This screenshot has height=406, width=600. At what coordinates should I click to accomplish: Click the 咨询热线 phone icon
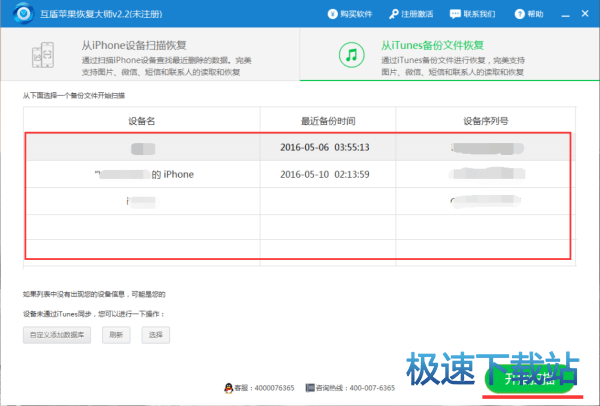pyautogui.click(x=310, y=388)
